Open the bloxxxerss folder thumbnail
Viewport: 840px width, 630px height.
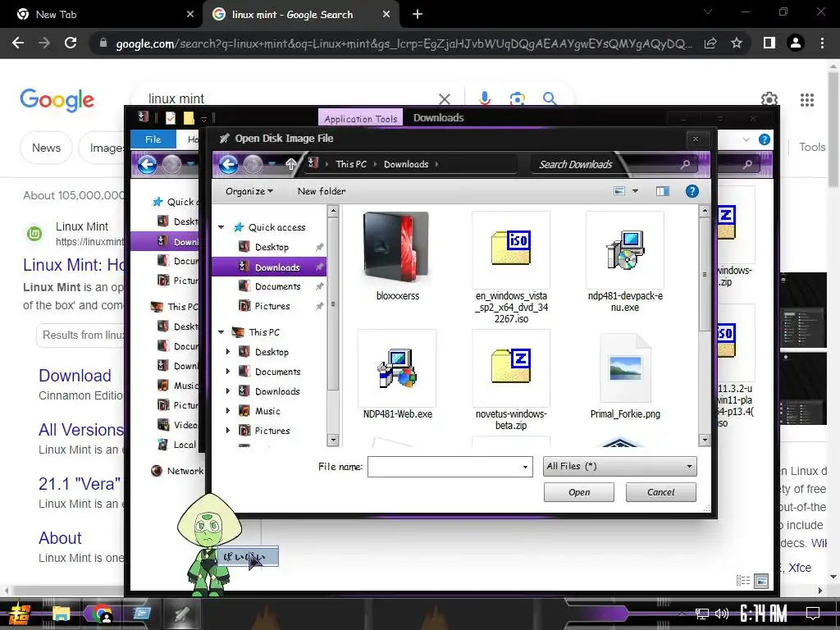[x=397, y=246]
